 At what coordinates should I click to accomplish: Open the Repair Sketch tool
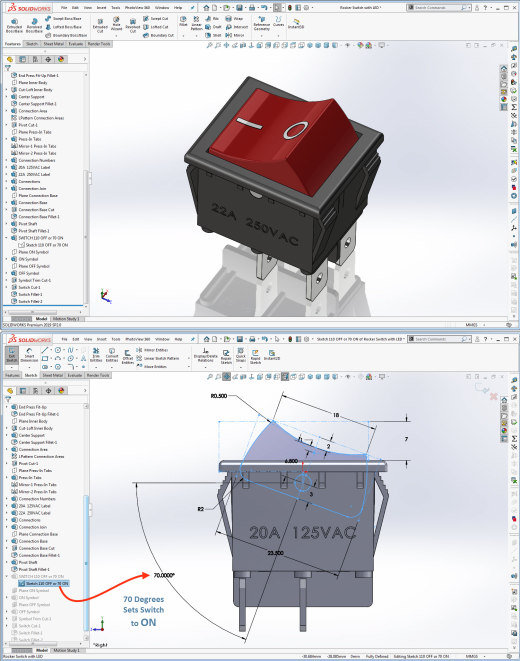click(x=226, y=357)
